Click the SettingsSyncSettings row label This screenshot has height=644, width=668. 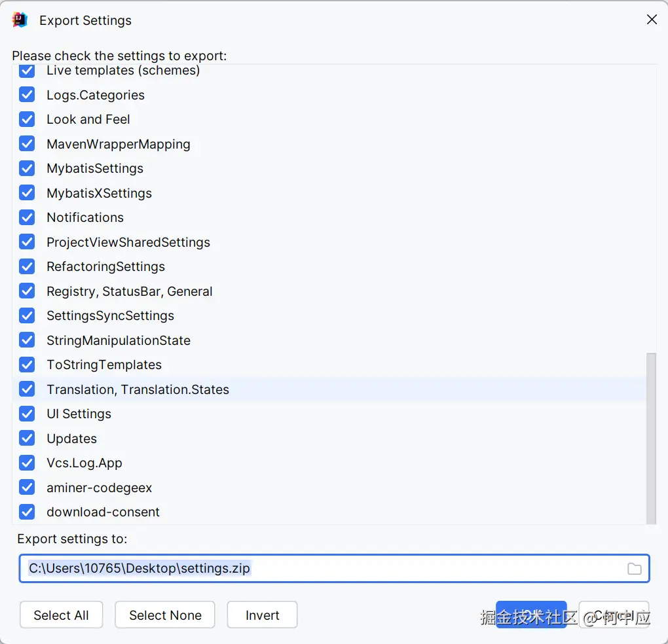click(x=110, y=316)
